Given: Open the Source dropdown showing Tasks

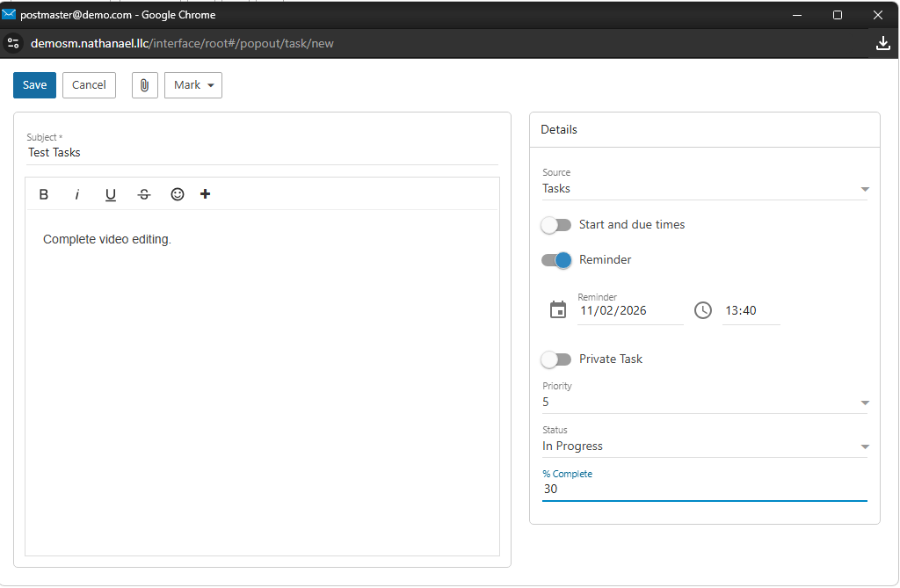Looking at the screenshot, I should [x=704, y=189].
